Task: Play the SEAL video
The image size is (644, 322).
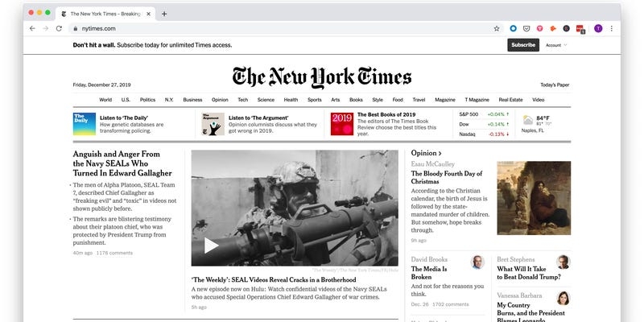Action: point(211,246)
